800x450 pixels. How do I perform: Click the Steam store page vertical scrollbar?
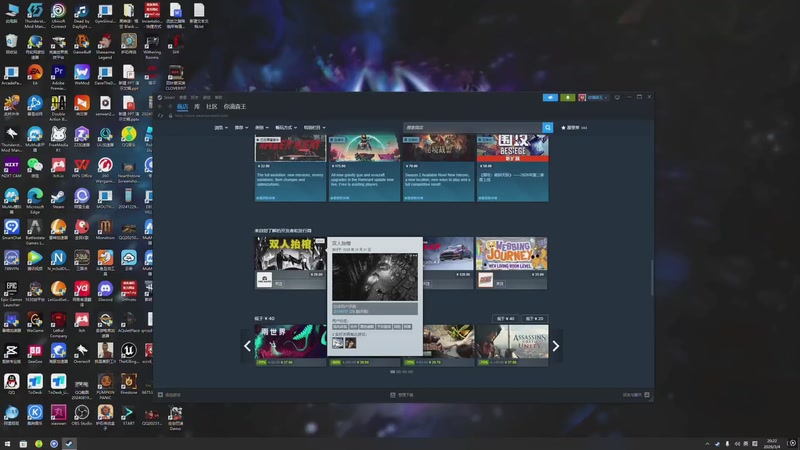[x=652, y=278]
